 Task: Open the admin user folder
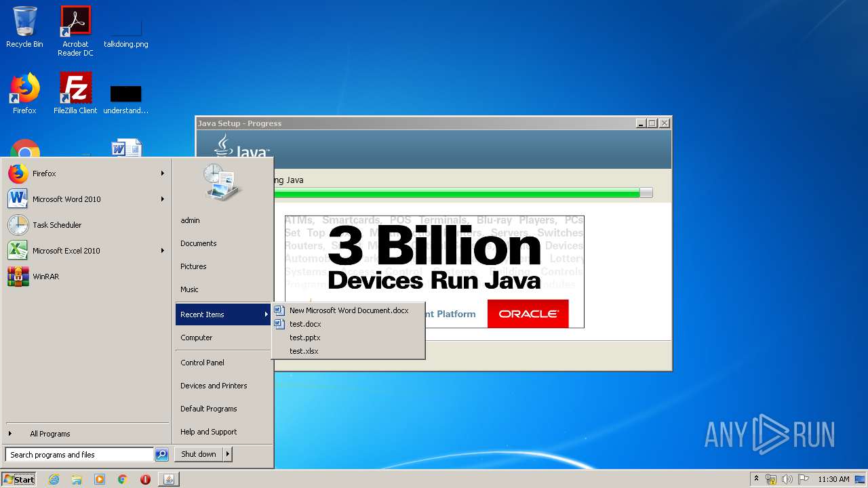223,220
